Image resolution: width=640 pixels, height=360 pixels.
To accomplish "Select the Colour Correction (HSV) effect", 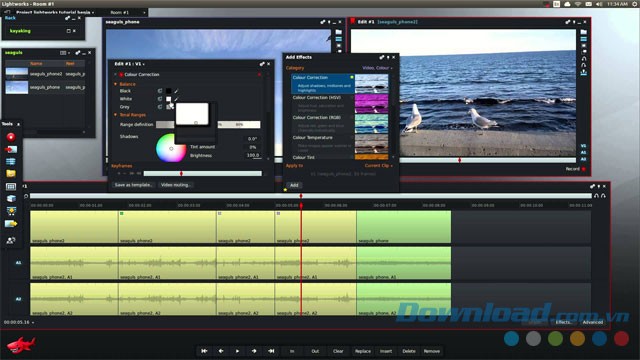I will tap(340, 104).
